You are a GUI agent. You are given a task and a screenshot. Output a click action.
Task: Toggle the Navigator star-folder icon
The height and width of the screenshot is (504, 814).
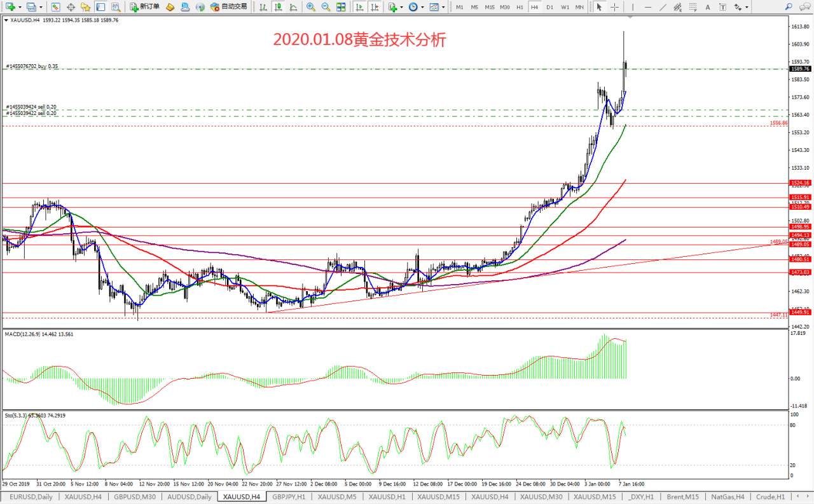[x=85, y=6]
